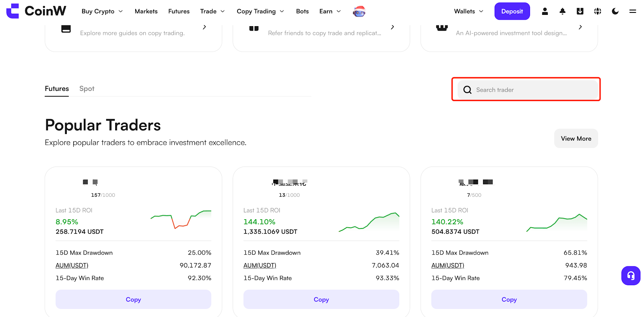Click the app download icon
This screenshot has height=317, width=644.
point(580,11)
